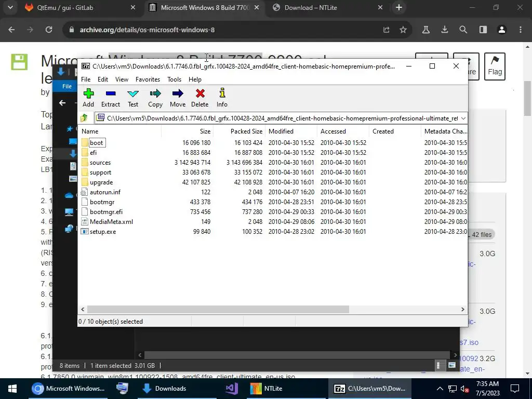Select the autorun.inf file
Viewport: 532px width, 399px height.
pyautogui.click(x=105, y=192)
